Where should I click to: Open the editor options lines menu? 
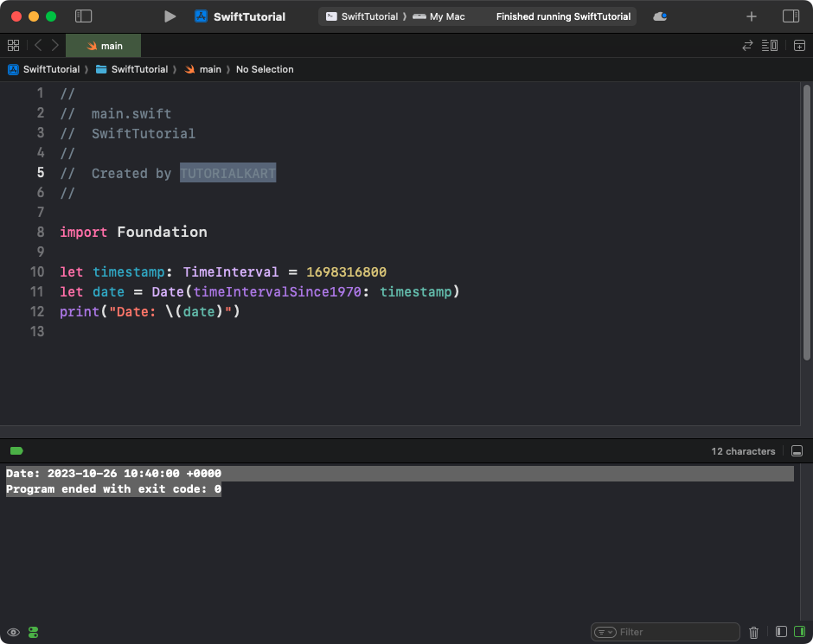click(770, 46)
